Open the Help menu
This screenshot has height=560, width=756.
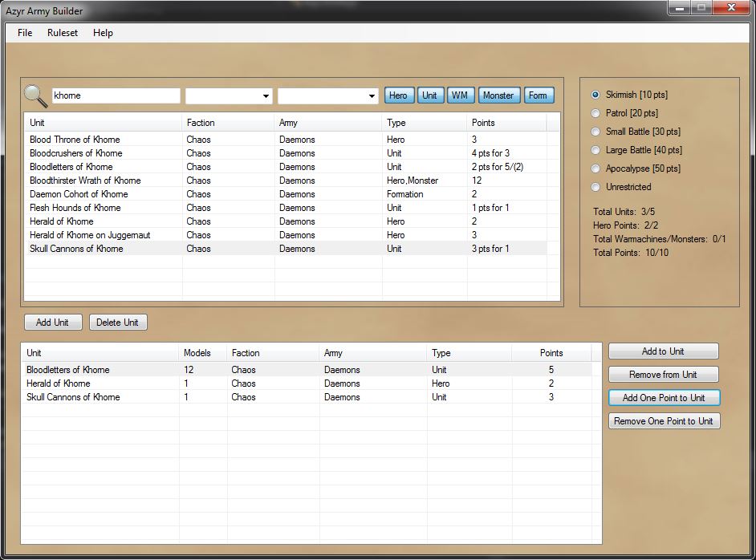[103, 33]
